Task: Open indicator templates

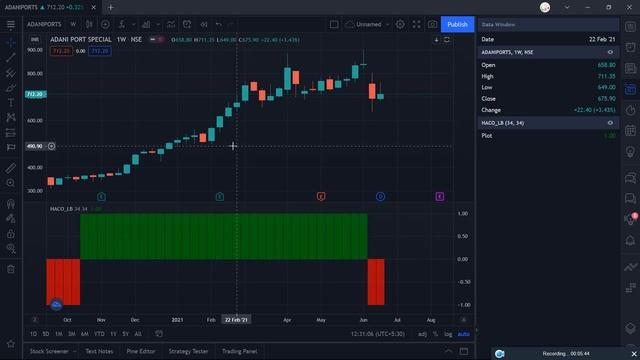Action: [171, 24]
